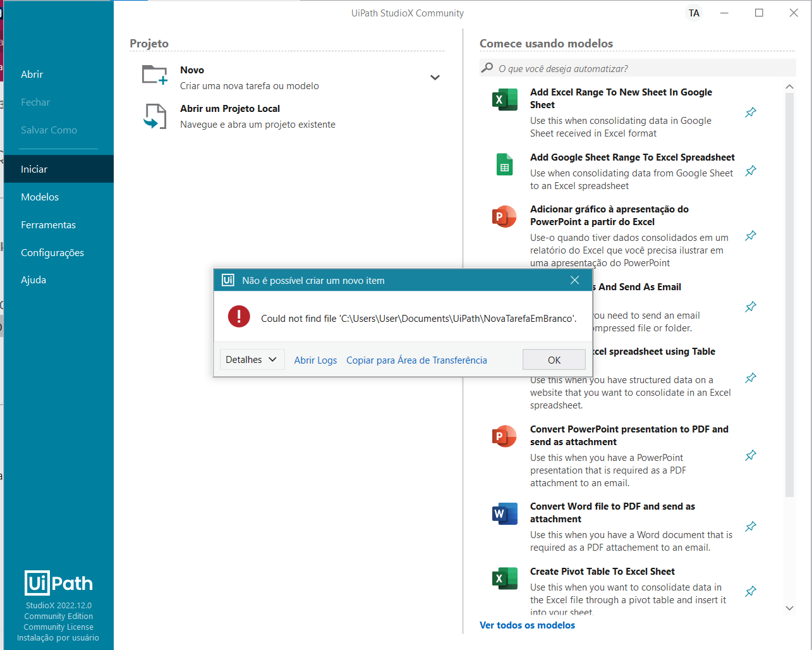Screen dimensions: 812x650
Task: Open Convert PowerPoint presentation to PDF title
Action: coord(629,435)
